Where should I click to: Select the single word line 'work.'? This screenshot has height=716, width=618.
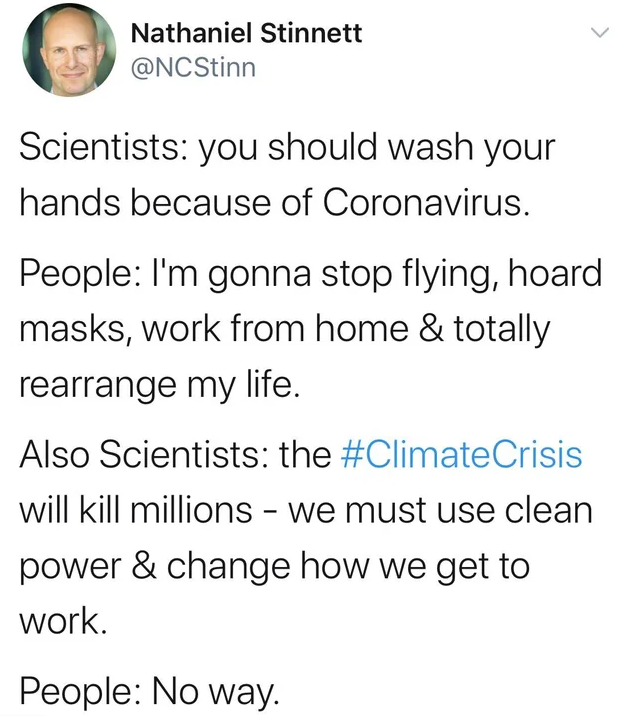pyautogui.click(x=63, y=621)
